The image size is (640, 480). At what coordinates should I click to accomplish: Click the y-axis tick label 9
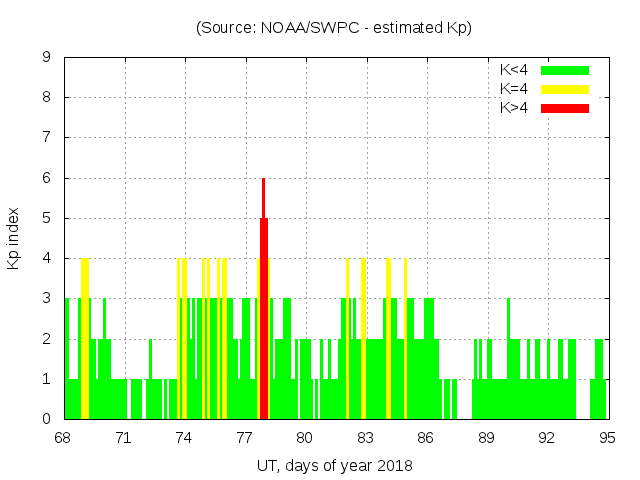coord(47,57)
